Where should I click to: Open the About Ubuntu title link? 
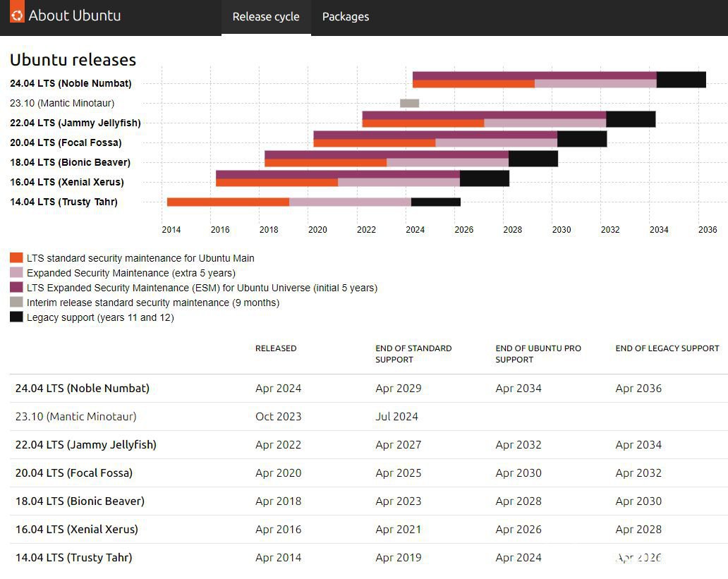74,16
